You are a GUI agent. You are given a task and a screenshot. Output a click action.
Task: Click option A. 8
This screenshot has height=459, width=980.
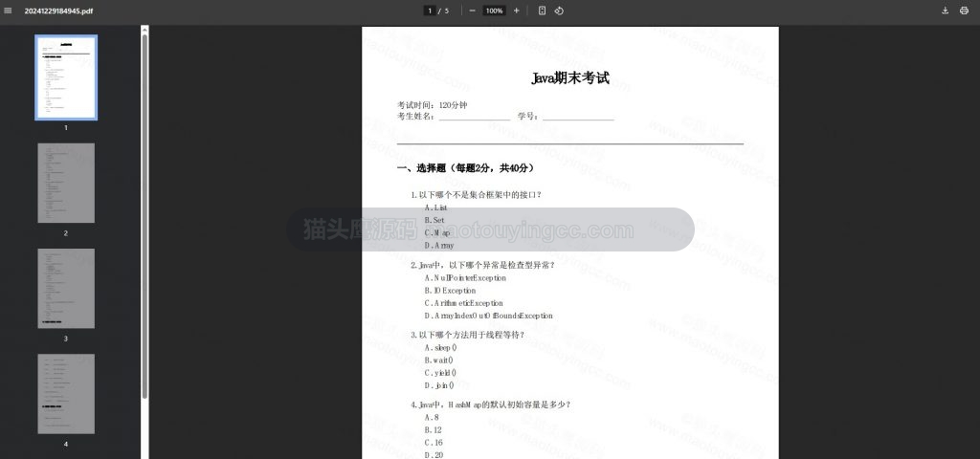coord(432,417)
